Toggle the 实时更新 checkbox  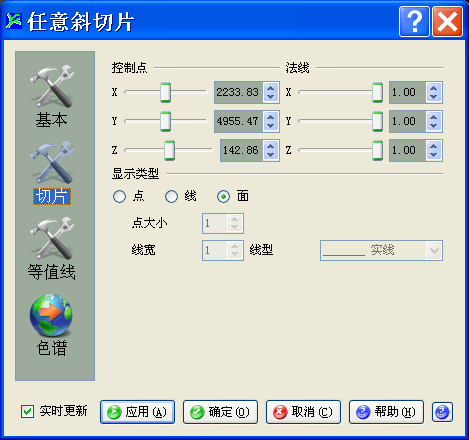(27, 411)
